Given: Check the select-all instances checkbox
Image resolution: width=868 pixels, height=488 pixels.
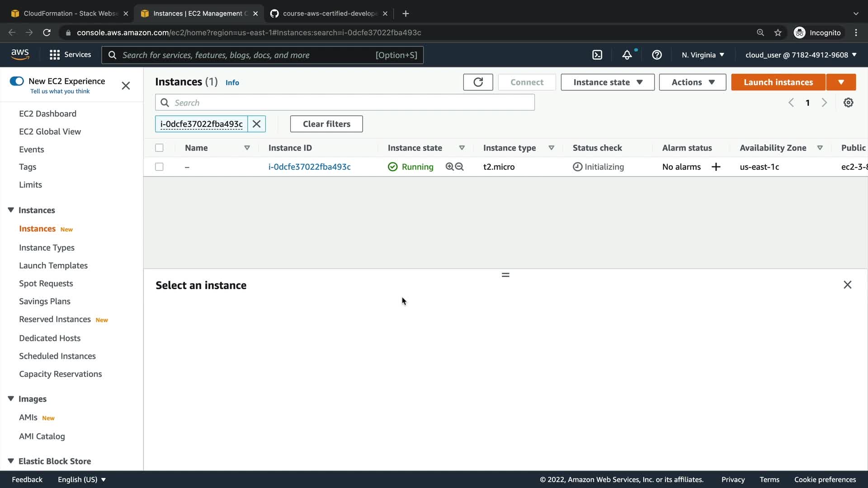Looking at the screenshot, I should tap(159, 148).
